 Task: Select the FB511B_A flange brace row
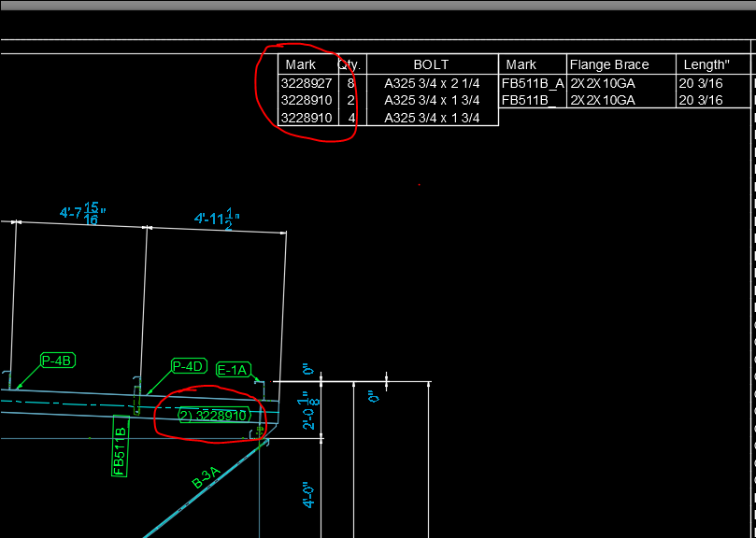pos(529,82)
